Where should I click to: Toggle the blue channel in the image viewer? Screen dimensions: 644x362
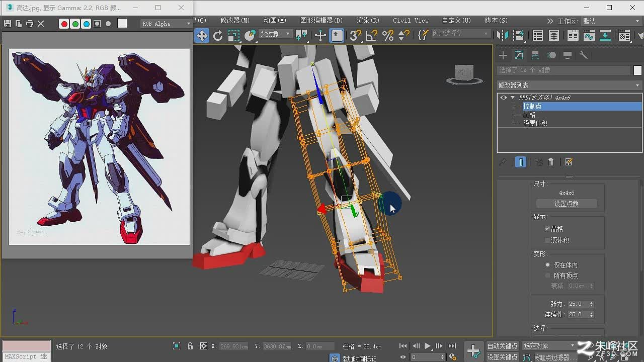click(x=86, y=24)
